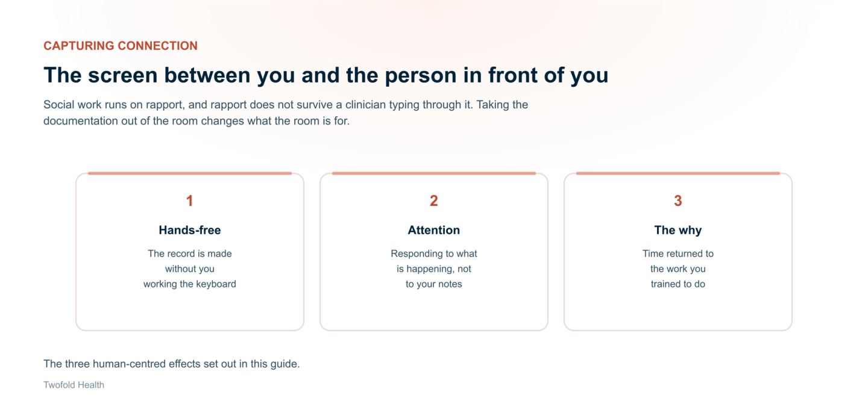Select the Hands-free card

[190, 252]
